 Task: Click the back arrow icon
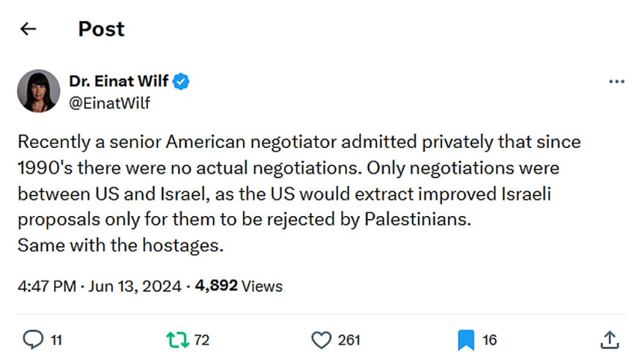[29, 29]
